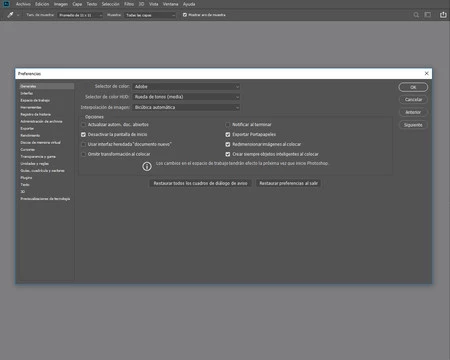Open the Selección menu
Image resolution: width=450 pixels, height=360 pixels.
(110, 4)
